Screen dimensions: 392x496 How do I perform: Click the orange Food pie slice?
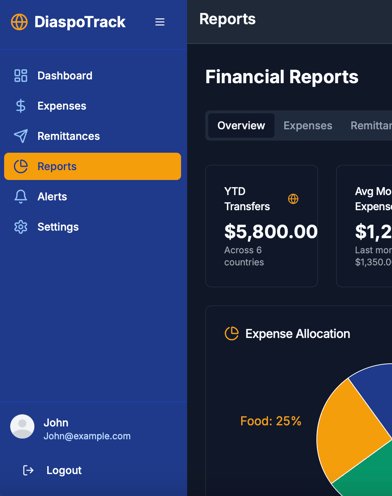350,430
